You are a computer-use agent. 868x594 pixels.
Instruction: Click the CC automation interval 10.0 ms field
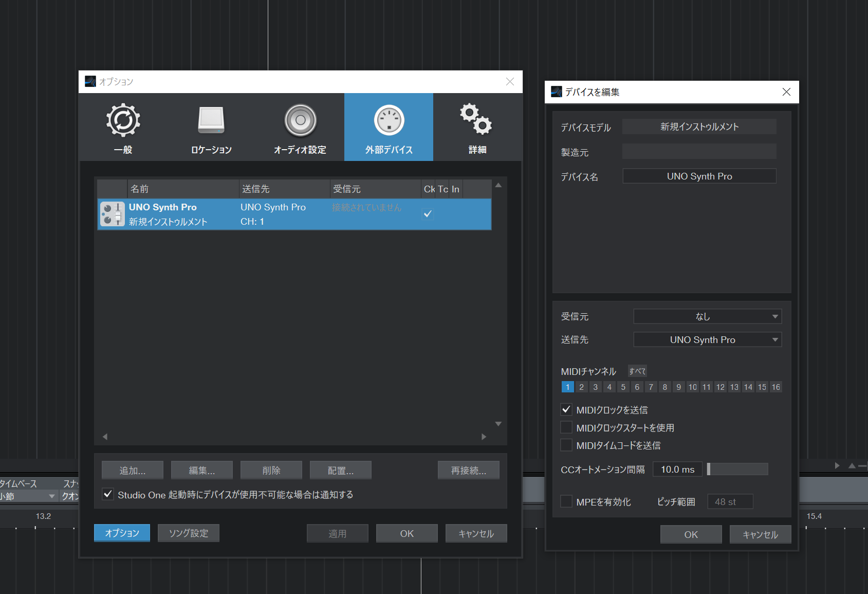pos(677,469)
